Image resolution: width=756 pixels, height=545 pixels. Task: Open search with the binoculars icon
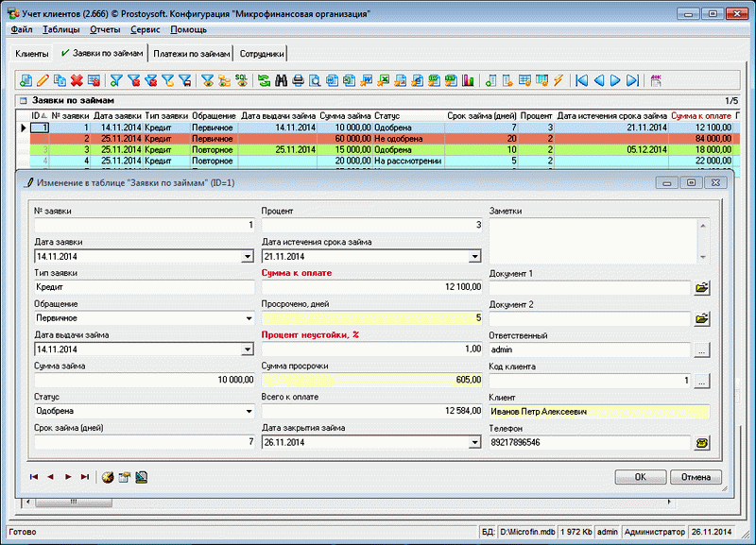point(281,80)
